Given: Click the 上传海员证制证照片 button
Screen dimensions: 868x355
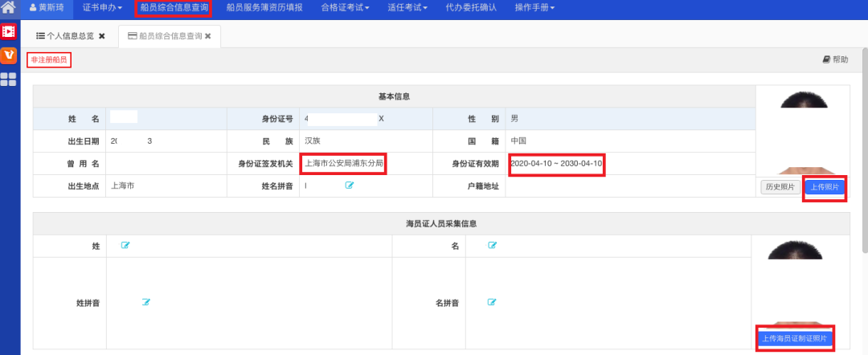Looking at the screenshot, I should [794, 338].
